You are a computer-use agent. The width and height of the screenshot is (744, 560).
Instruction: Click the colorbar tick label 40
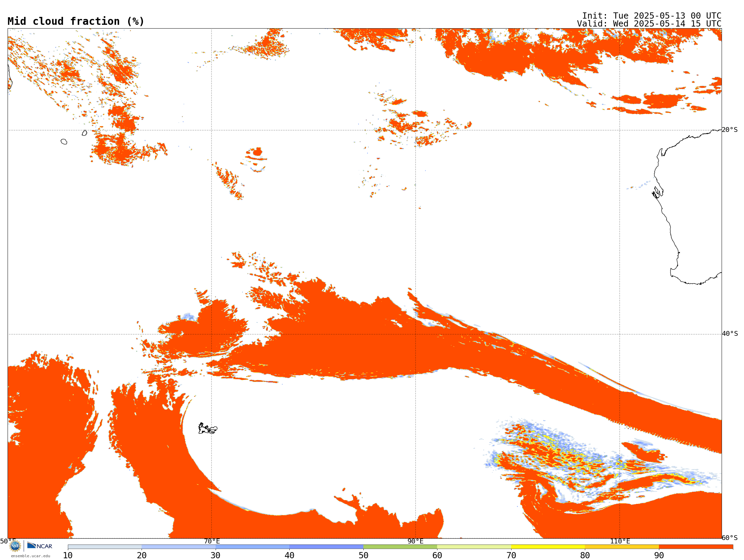click(x=289, y=556)
